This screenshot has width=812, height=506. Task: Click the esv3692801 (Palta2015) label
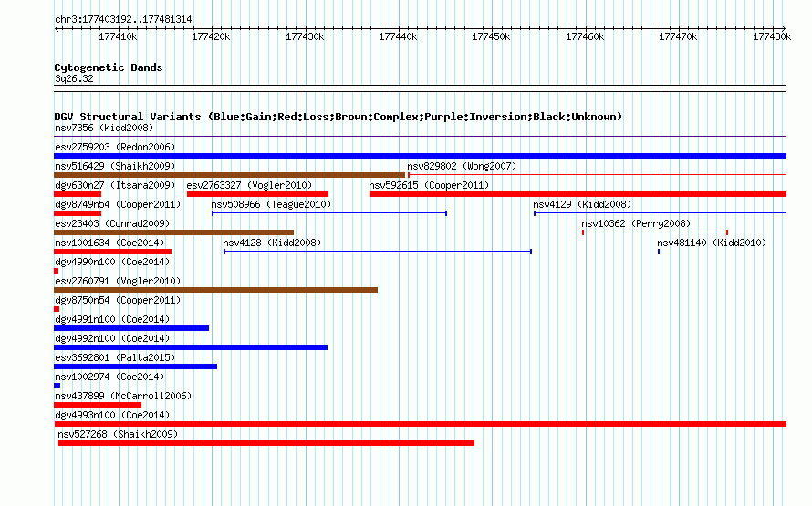pos(115,357)
